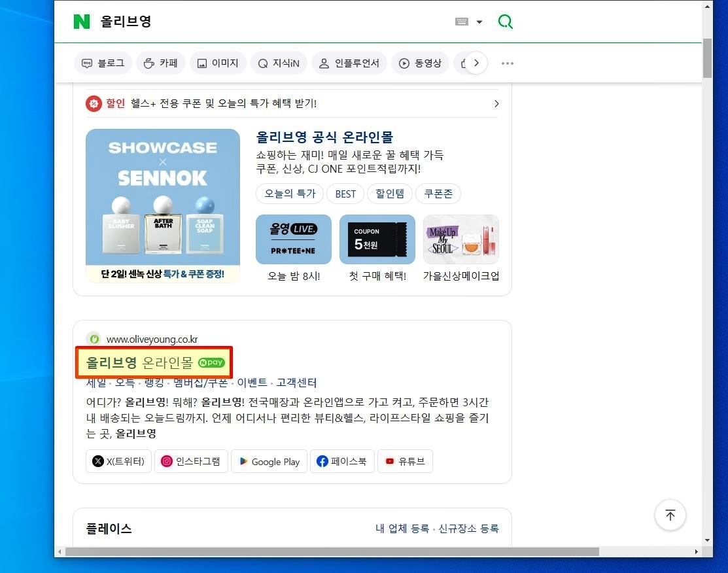Click the 가을신상메이크업 caption
The height and width of the screenshot is (573, 728).
tap(461, 276)
